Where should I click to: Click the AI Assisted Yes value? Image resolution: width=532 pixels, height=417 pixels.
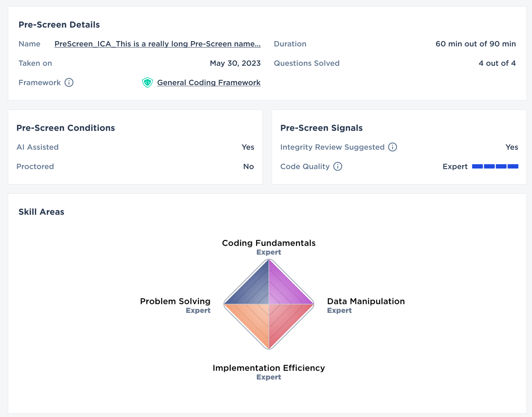(x=248, y=147)
